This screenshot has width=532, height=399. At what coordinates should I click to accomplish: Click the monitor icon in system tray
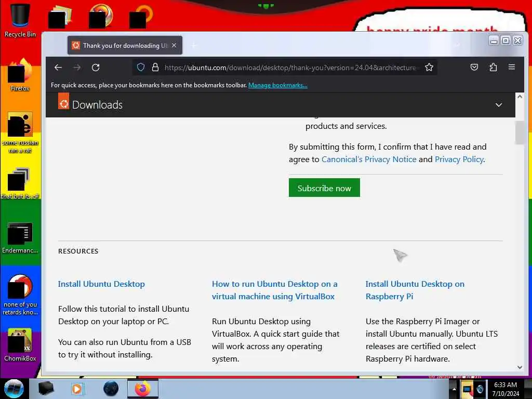coord(467,389)
